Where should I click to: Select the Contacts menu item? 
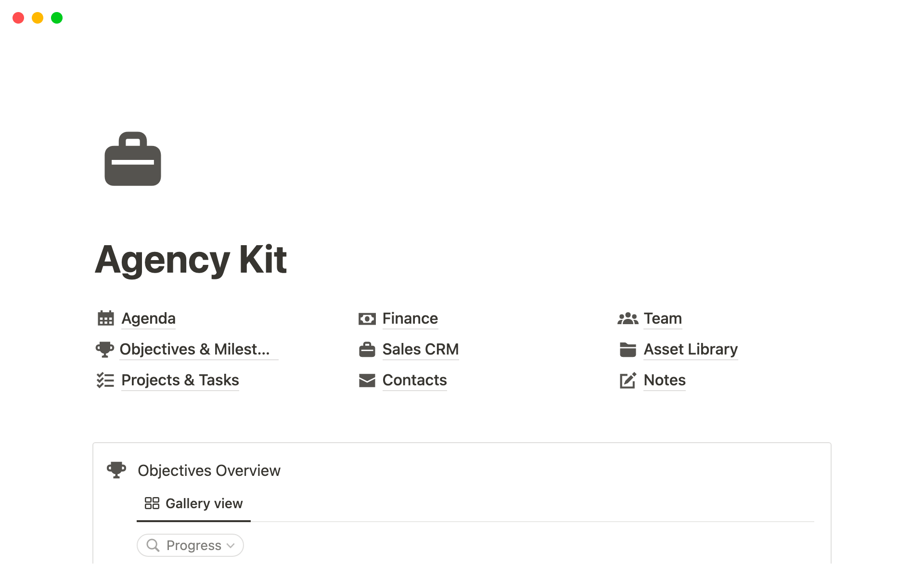[x=414, y=380]
